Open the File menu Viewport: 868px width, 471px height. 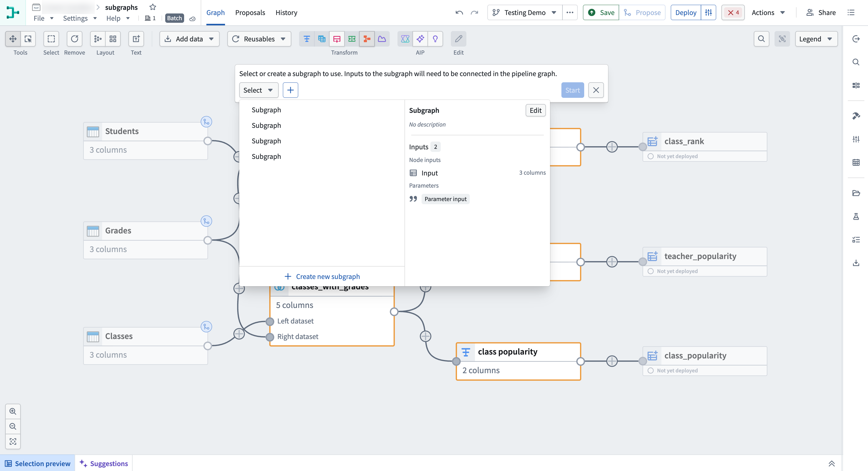point(43,18)
